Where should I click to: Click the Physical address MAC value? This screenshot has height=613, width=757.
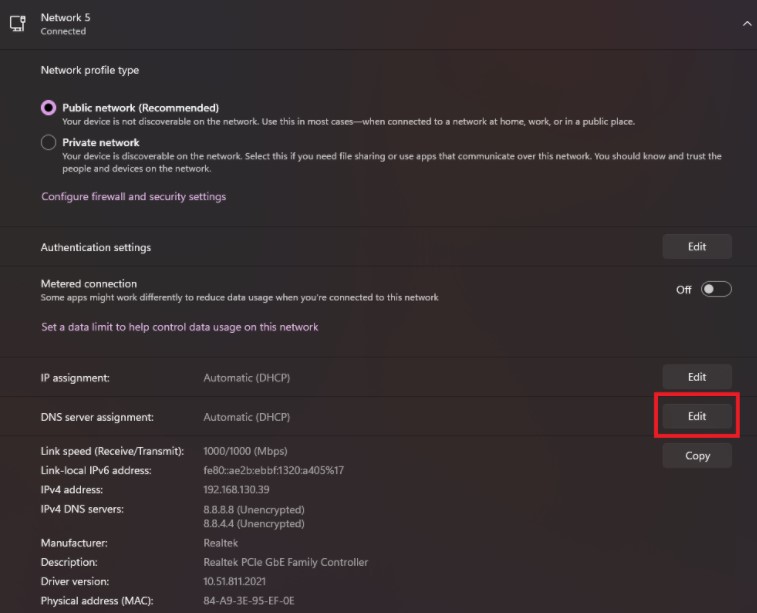coord(249,601)
